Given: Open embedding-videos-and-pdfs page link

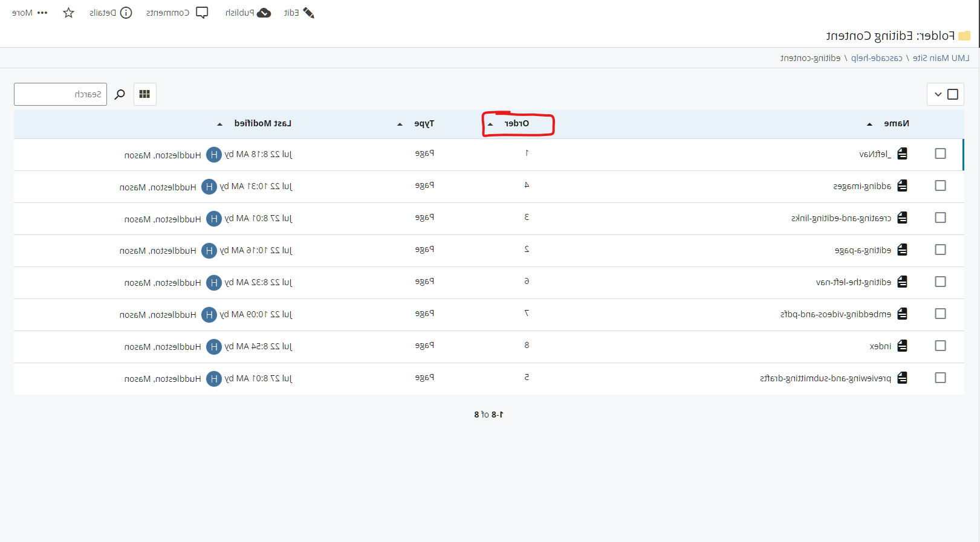Looking at the screenshot, I should click(x=836, y=314).
